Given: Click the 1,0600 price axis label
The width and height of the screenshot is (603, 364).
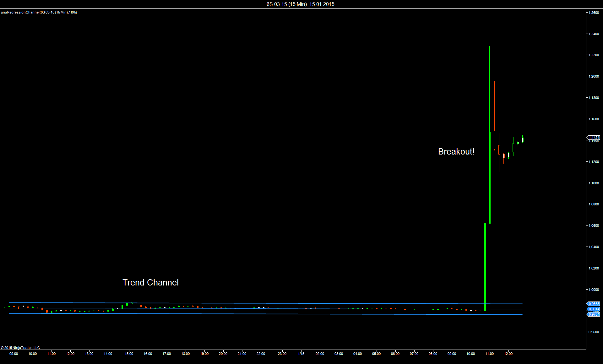Looking at the screenshot, I should click(594, 225).
